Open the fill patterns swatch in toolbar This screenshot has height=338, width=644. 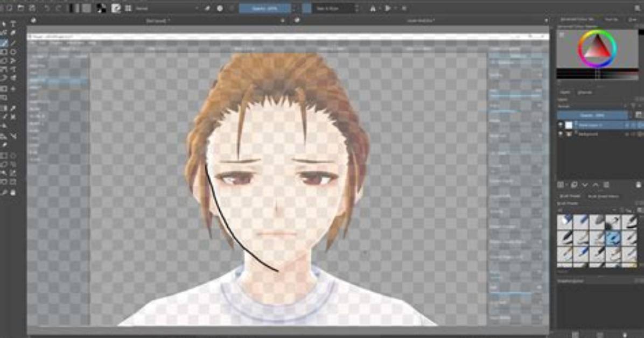click(x=87, y=8)
